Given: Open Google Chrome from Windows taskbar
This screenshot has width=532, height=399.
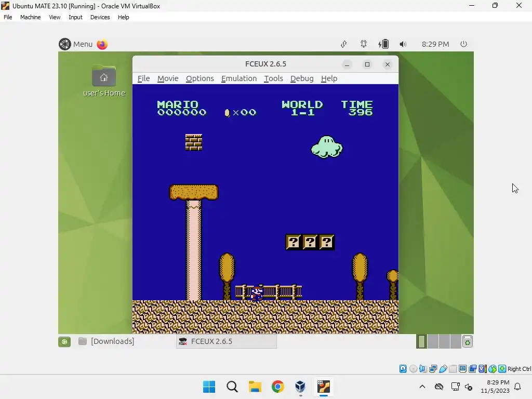Looking at the screenshot, I should (277, 387).
